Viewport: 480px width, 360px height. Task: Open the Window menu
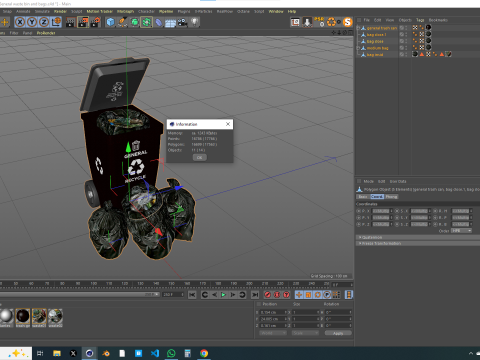pos(276,11)
